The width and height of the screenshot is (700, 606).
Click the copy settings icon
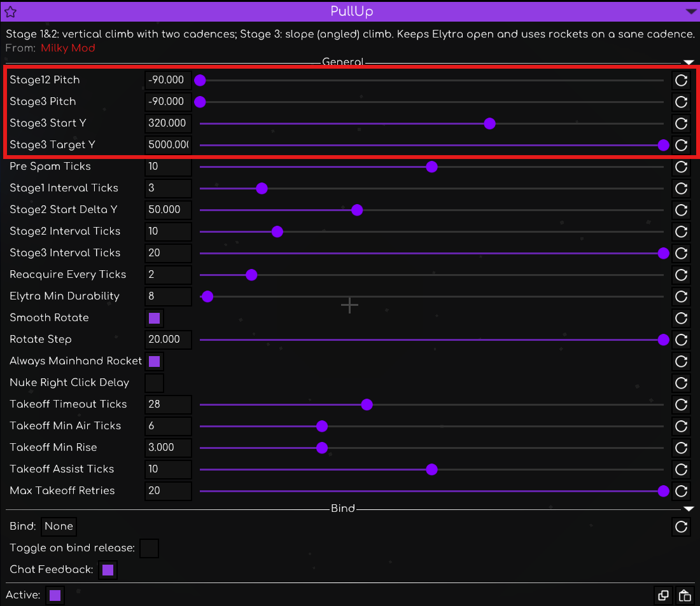(x=663, y=596)
